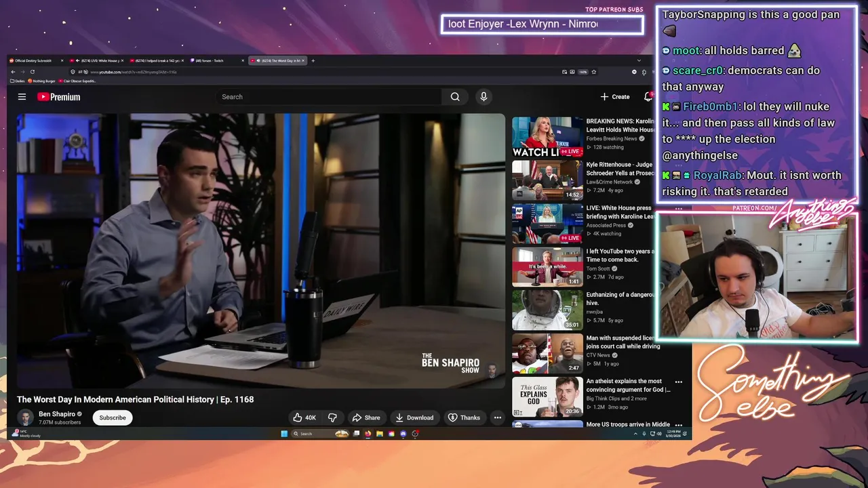Screen dimensions: 868x488
Task: Reload the browser page
Action: pyautogui.click(x=33, y=71)
